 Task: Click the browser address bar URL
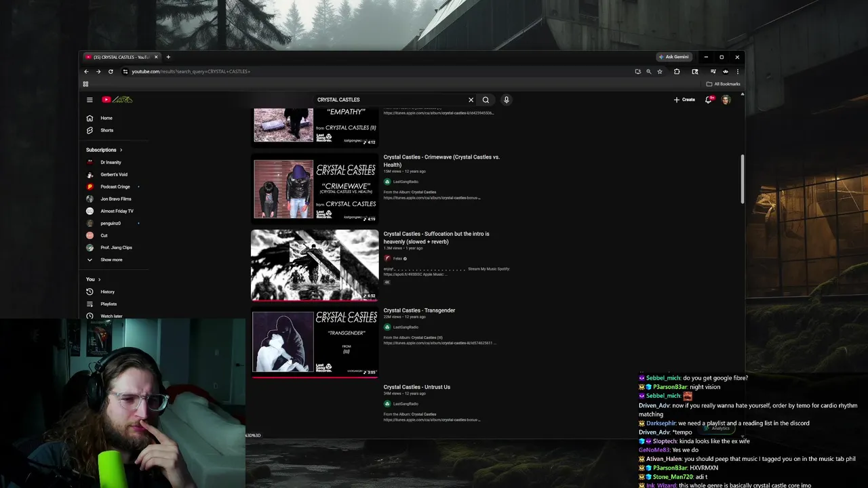click(x=191, y=71)
